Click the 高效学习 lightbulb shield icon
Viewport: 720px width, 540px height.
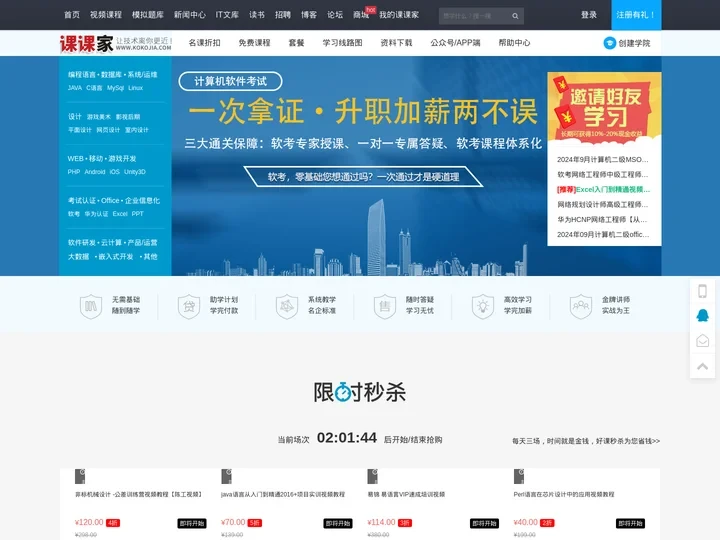click(483, 306)
